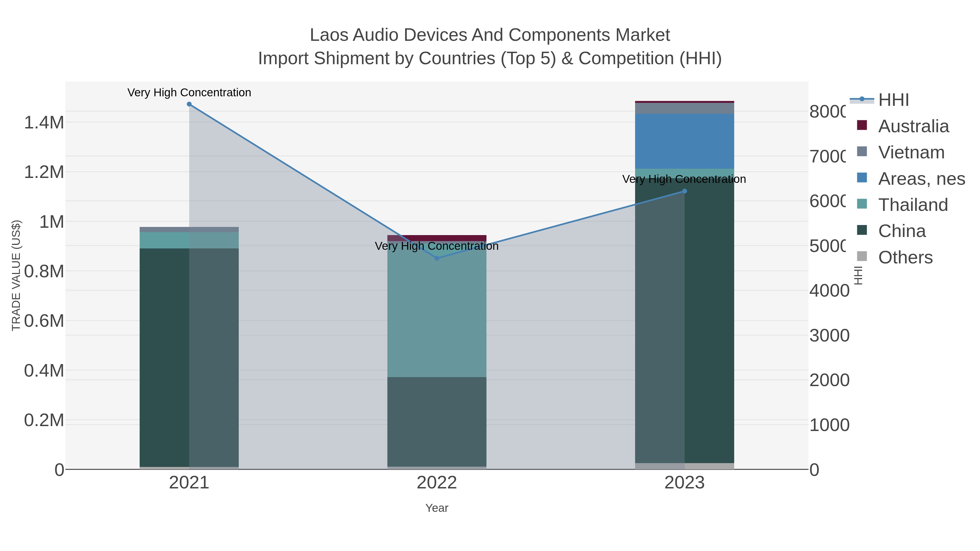Click the 'Year' axis title
The image size is (980, 551).
pos(437,508)
